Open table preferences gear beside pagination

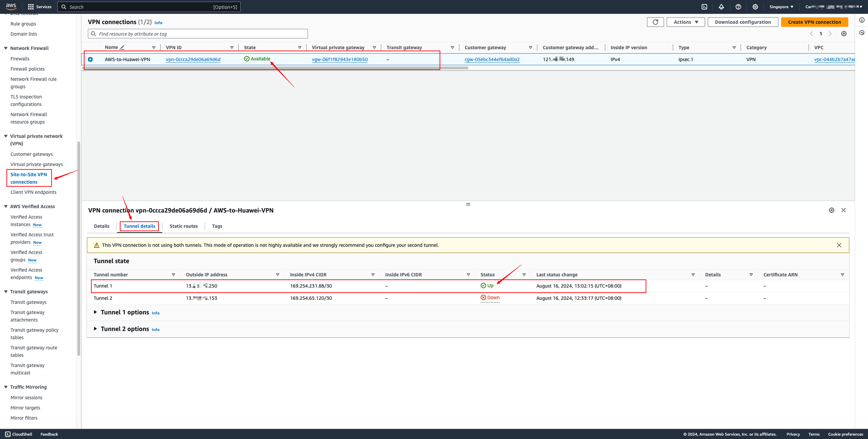pos(844,34)
